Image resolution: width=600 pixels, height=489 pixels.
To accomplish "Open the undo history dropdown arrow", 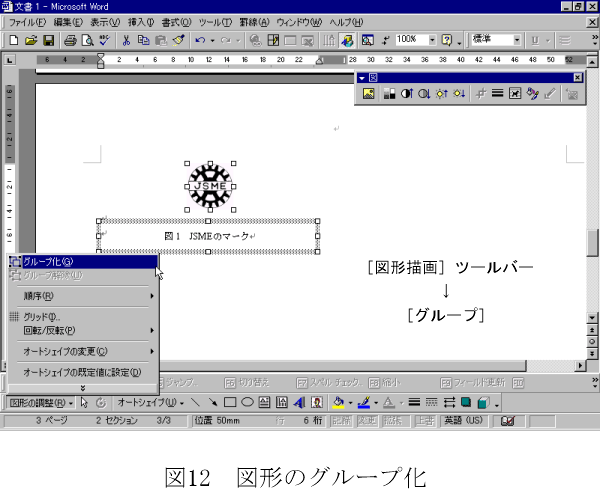I will click(212, 40).
